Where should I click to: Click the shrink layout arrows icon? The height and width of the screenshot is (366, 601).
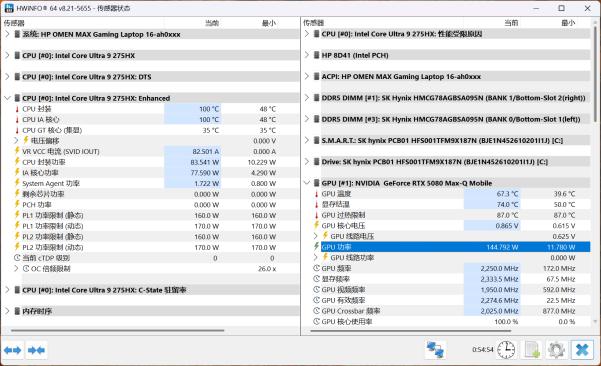[36, 350]
